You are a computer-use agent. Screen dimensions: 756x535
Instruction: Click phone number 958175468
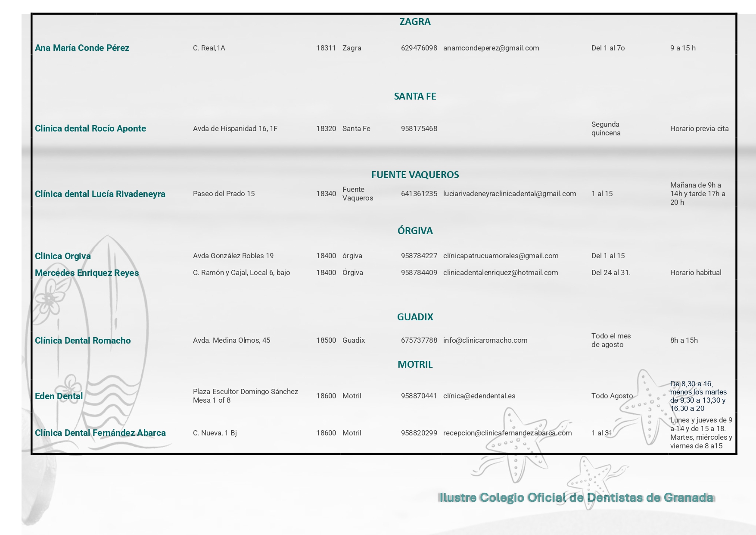click(419, 129)
